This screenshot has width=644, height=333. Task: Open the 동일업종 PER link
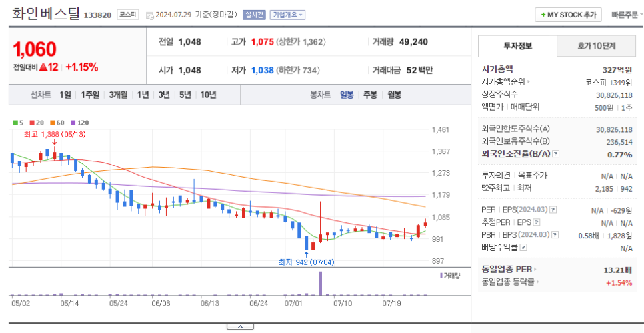509,270
